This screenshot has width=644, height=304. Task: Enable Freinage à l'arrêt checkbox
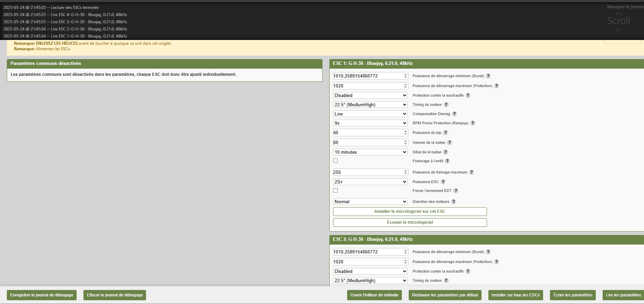pyautogui.click(x=336, y=161)
